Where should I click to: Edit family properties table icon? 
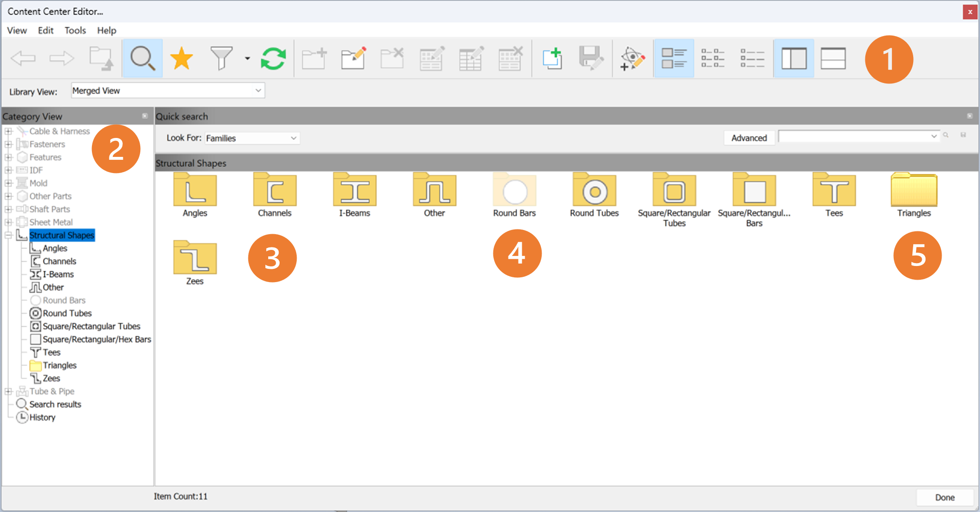tap(471, 59)
